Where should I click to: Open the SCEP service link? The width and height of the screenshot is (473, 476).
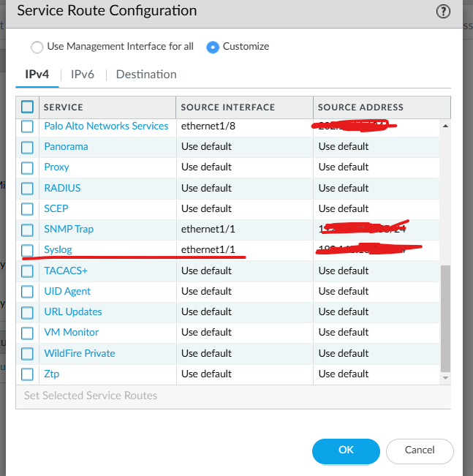point(56,208)
